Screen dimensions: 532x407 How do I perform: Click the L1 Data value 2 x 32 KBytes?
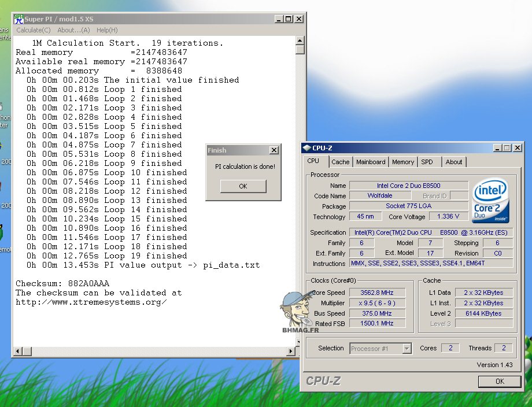coord(484,293)
